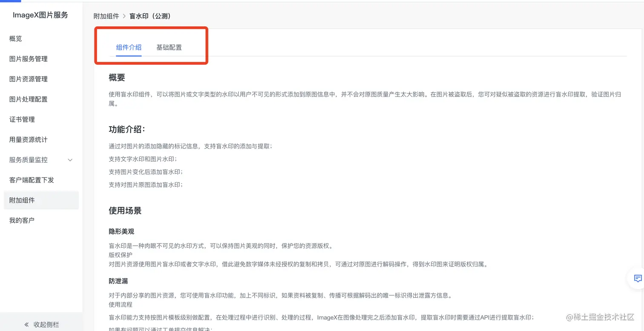
Task: Click the 功能介绍 heading
Action: pyautogui.click(x=127, y=129)
